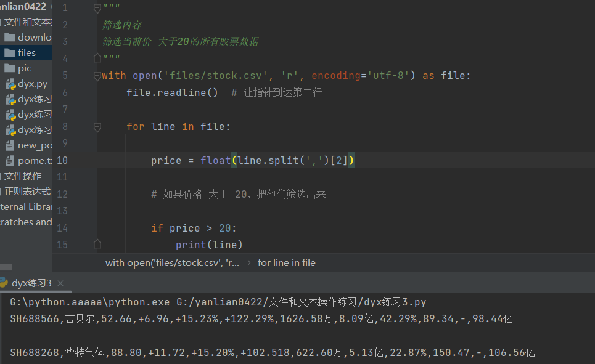Click the word float on line 10
Screen dimensions: 595x364
click(216, 160)
